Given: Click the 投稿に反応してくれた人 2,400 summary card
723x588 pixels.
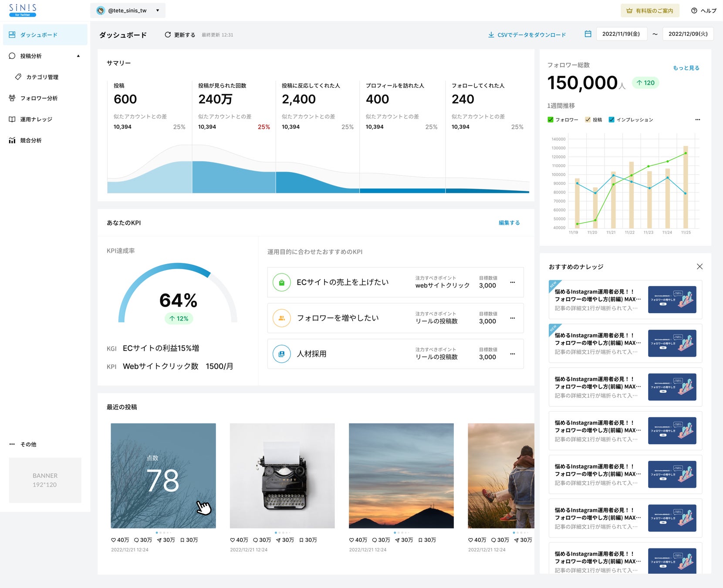Looking at the screenshot, I should 318,137.
